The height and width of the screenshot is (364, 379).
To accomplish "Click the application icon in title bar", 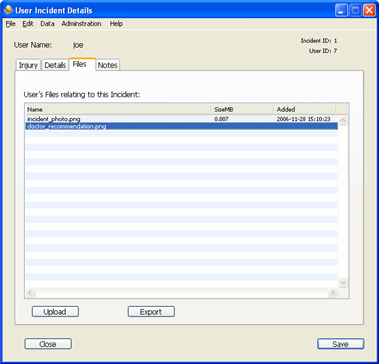I will pos(9,10).
